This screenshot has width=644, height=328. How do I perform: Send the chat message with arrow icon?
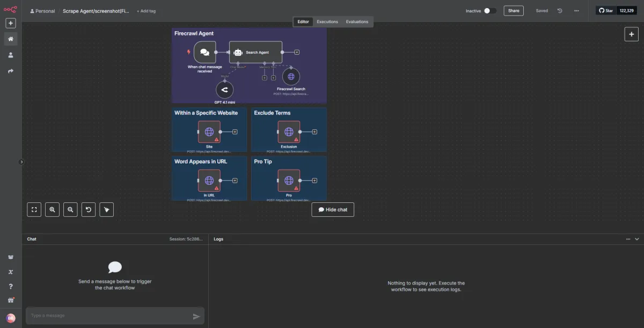tap(196, 316)
